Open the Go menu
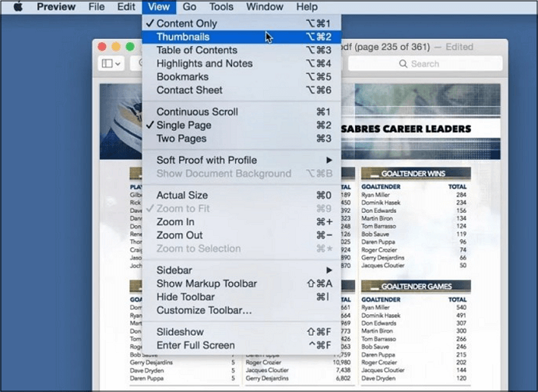The image size is (538, 392). [x=189, y=7]
